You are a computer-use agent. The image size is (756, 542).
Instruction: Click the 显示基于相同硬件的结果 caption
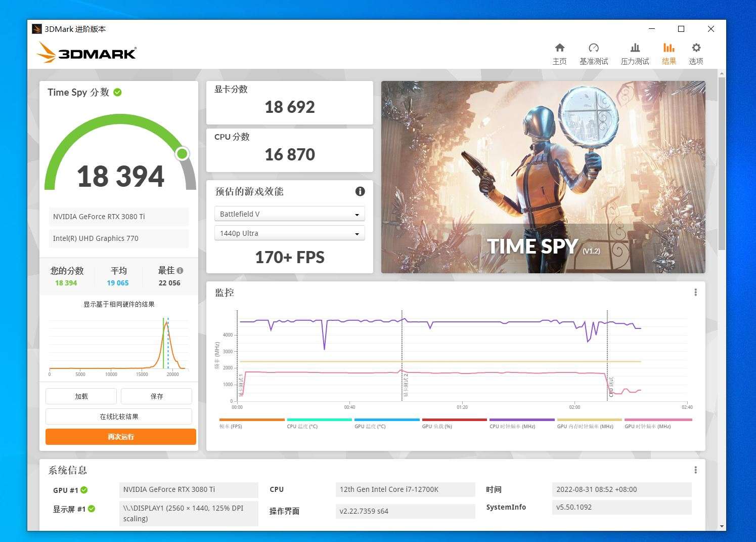click(119, 304)
